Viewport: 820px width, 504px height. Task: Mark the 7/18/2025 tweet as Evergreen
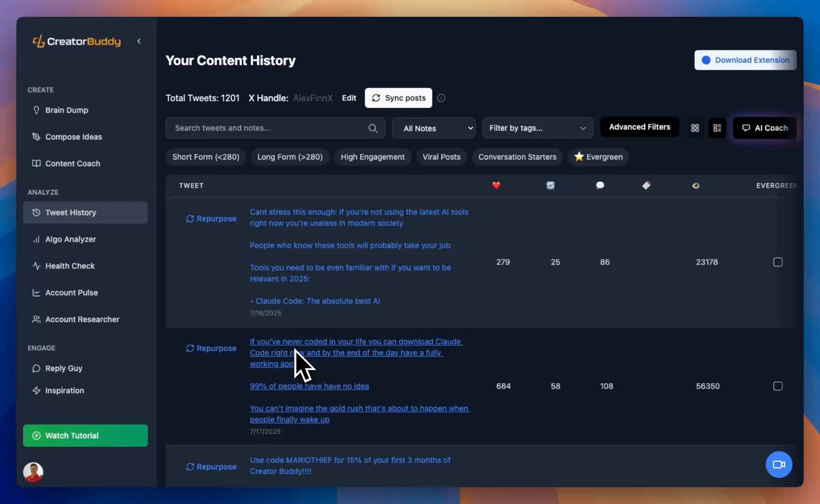[x=778, y=262]
